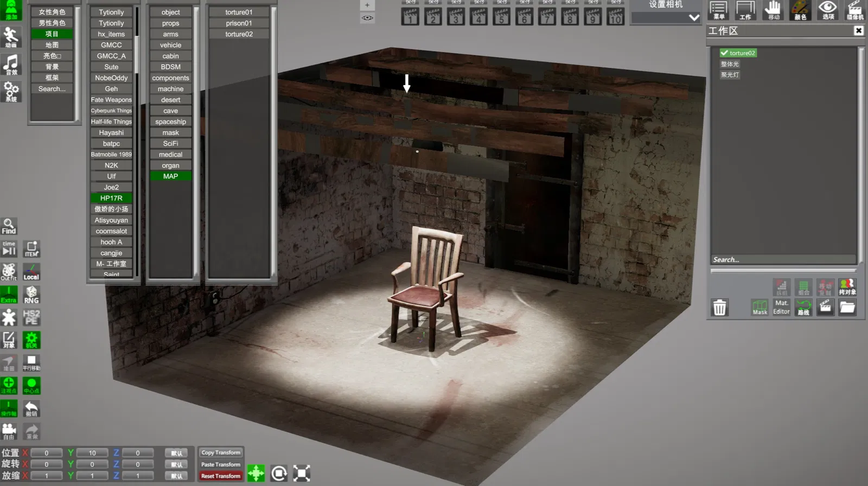Select 聚光灯 in the workspace tree
This screenshot has width=868, height=486.
pos(730,75)
